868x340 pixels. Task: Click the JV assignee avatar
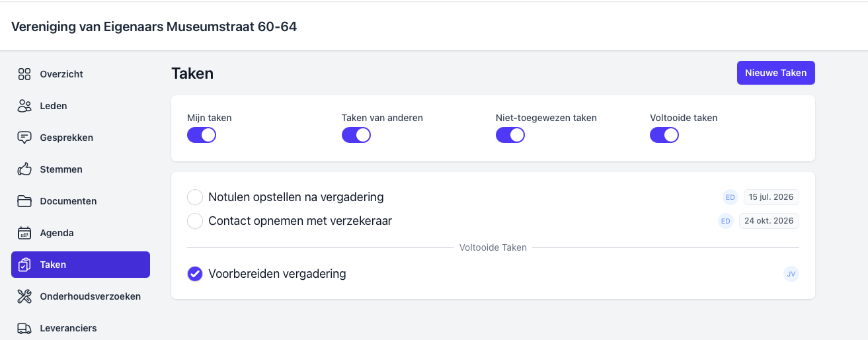point(791,274)
